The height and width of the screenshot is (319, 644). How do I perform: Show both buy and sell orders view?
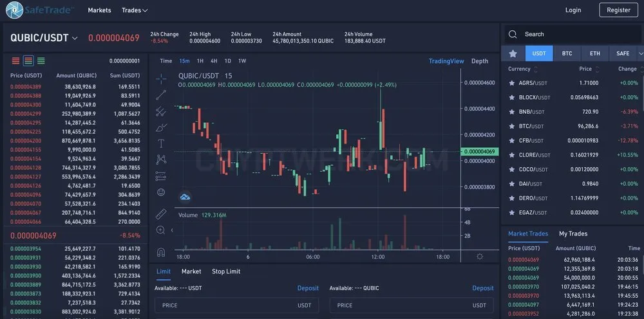(x=28, y=60)
